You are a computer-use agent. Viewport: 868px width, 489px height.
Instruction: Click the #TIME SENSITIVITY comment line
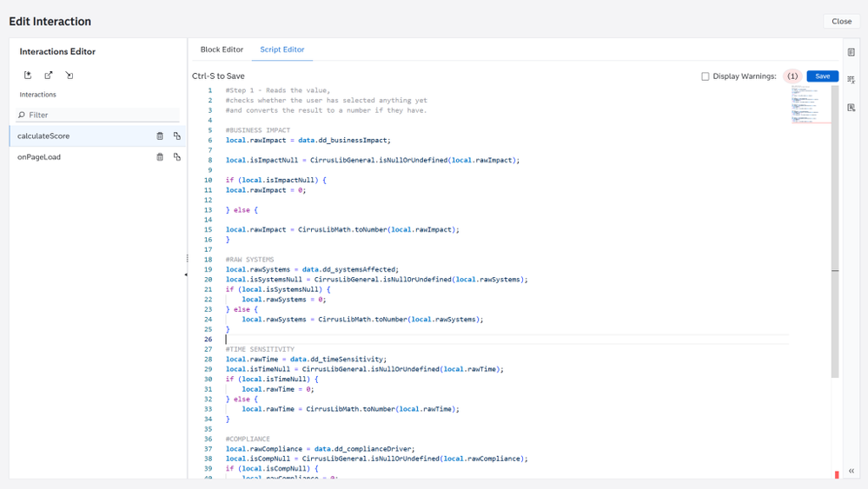coord(260,350)
